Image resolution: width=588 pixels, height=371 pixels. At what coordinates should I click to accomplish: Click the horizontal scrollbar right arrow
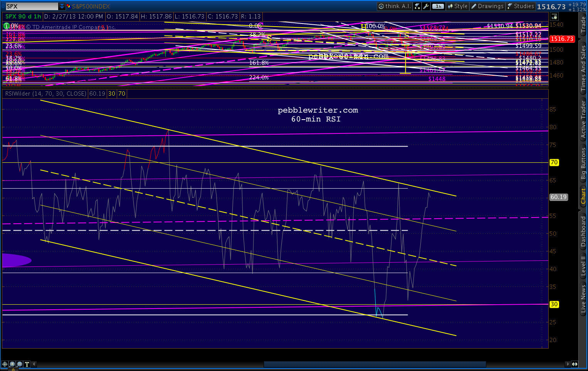[x=567, y=364]
